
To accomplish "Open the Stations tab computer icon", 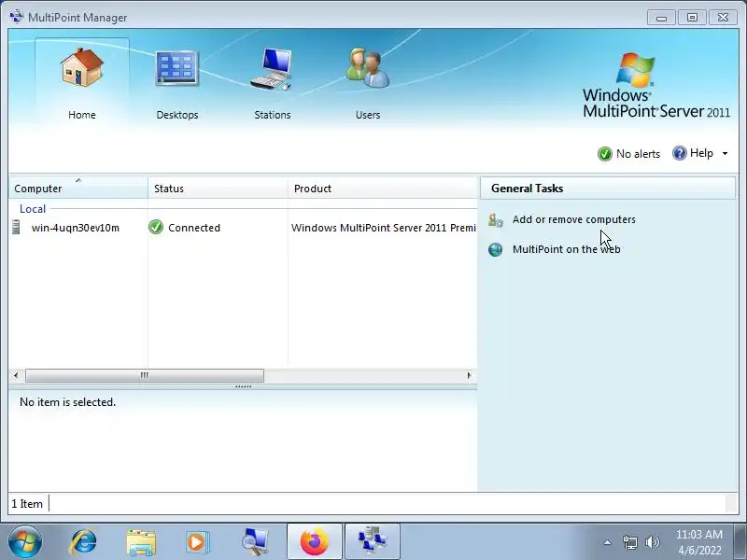I will pyautogui.click(x=272, y=68).
